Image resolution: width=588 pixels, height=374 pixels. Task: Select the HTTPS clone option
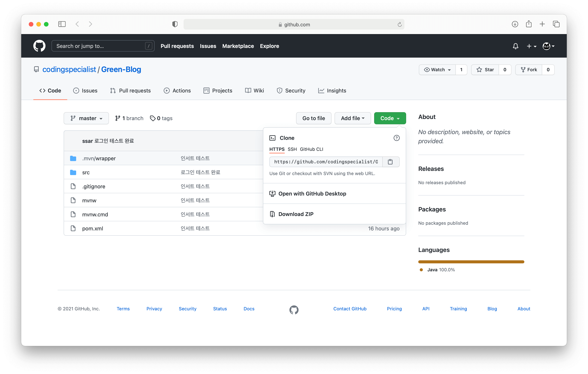[277, 149]
